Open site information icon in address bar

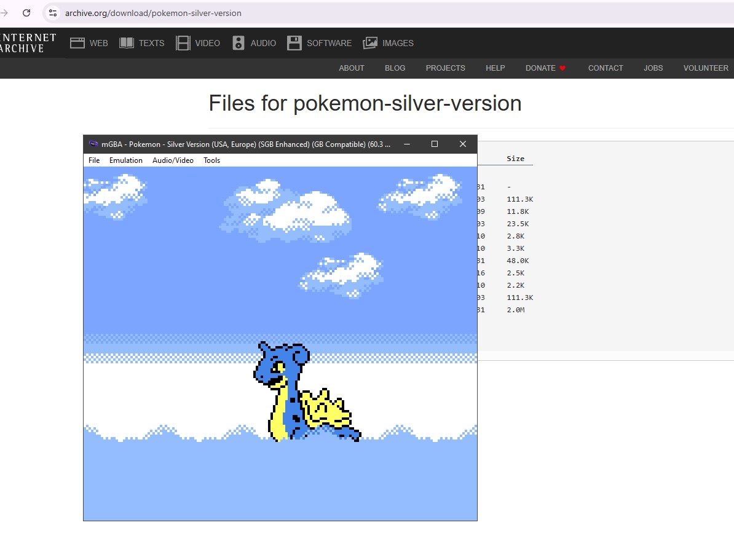[53, 13]
